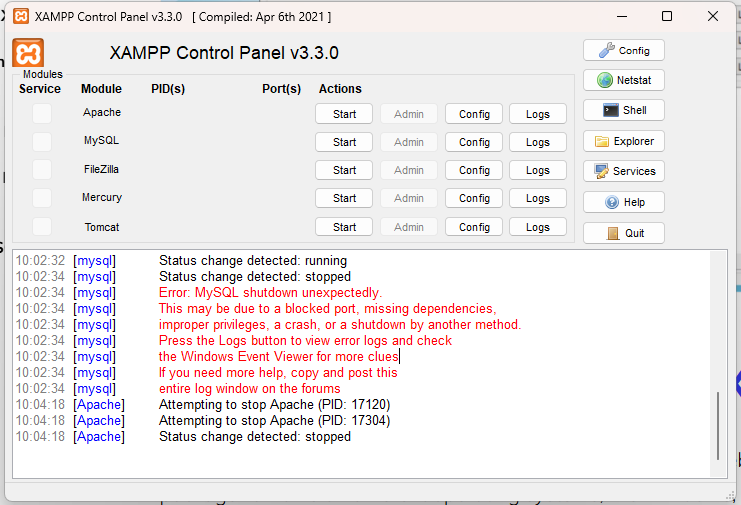
Task: Click the XAMPP title bar icon
Action: tap(21, 17)
